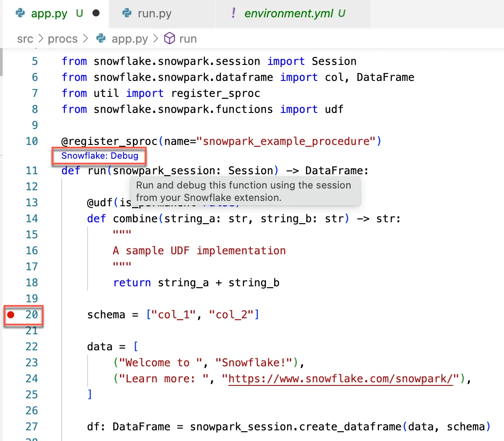Image resolution: width=504 pixels, height=441 pixels.
Task: Remove the breakpoint on line 20
Action: click(x=11, y=314)
